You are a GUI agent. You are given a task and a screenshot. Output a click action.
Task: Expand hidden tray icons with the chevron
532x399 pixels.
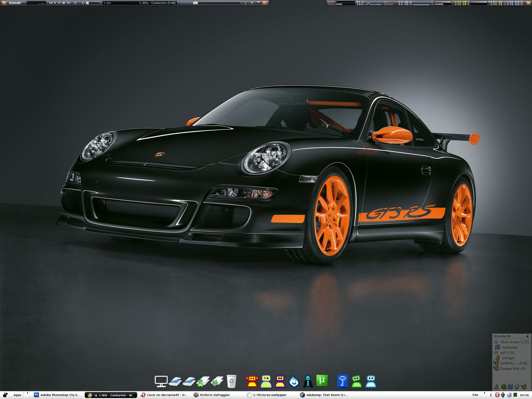click(x=491, y=395)
